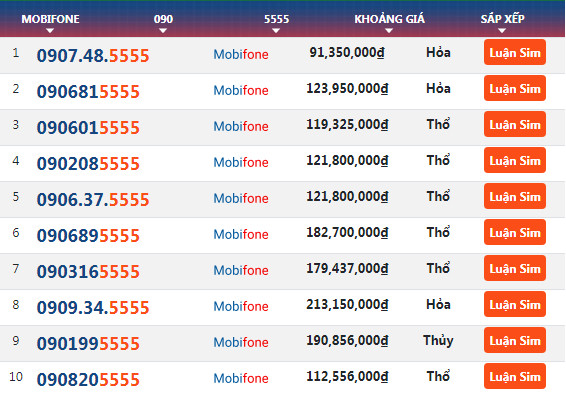Click Mobifone carrier logo in row 7
566x395 pixels.
click(x=241, y=270)
